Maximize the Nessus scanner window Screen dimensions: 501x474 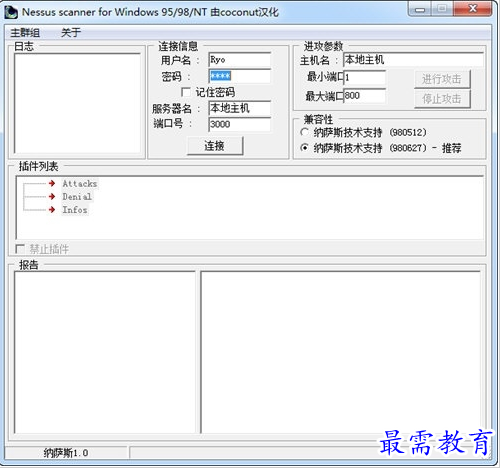[x=442, y=9]
